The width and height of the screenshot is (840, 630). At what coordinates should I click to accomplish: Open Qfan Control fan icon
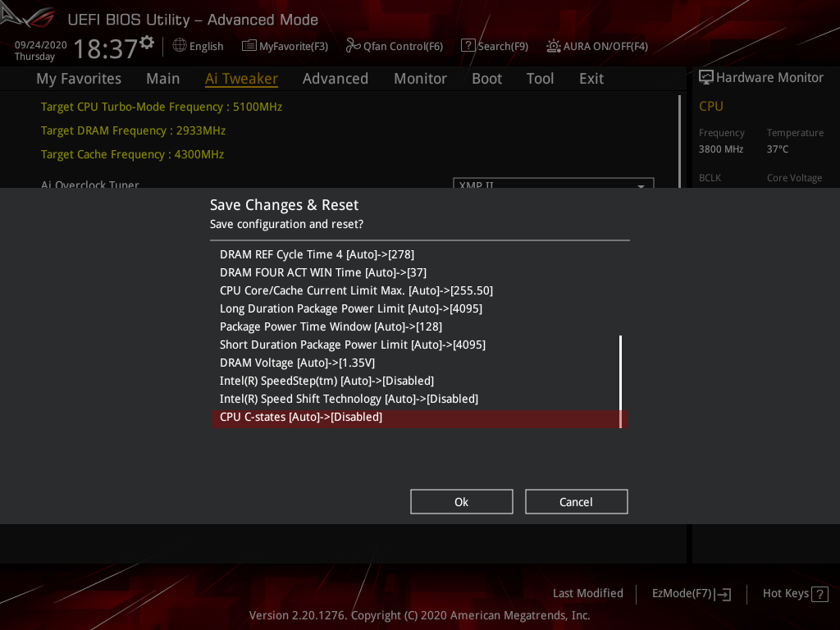(353, 46)
